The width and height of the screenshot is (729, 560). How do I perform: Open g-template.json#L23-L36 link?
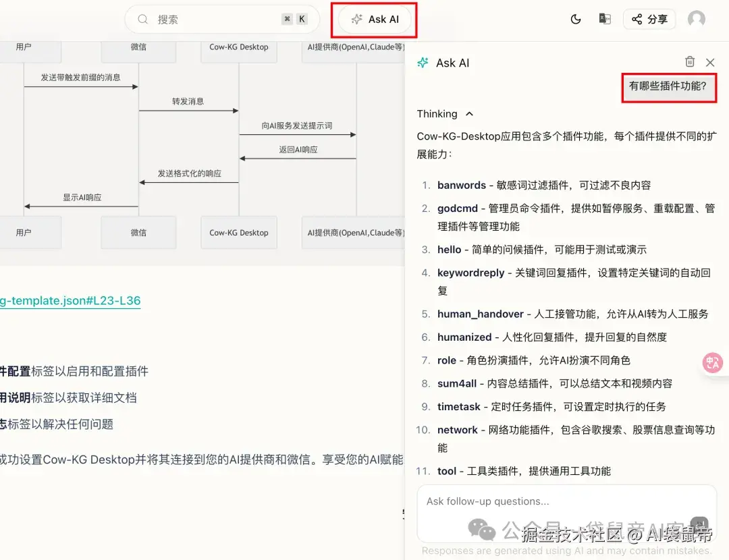click(x=70, y=301)
